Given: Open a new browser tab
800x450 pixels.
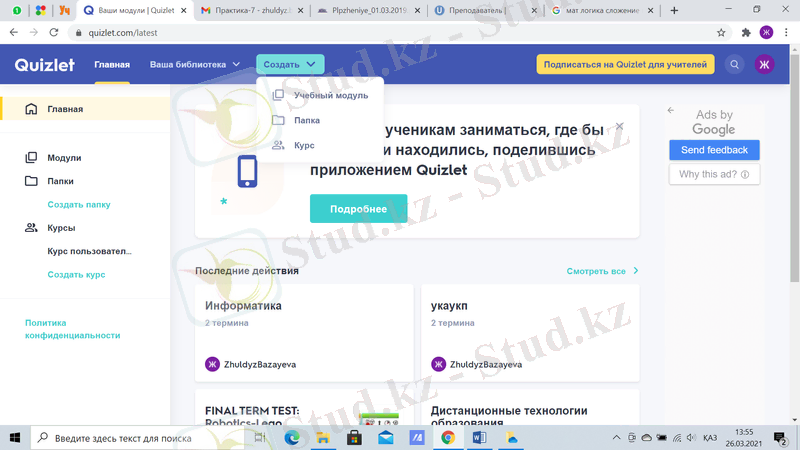Looking at the screenshot, I should pos(674,10).
